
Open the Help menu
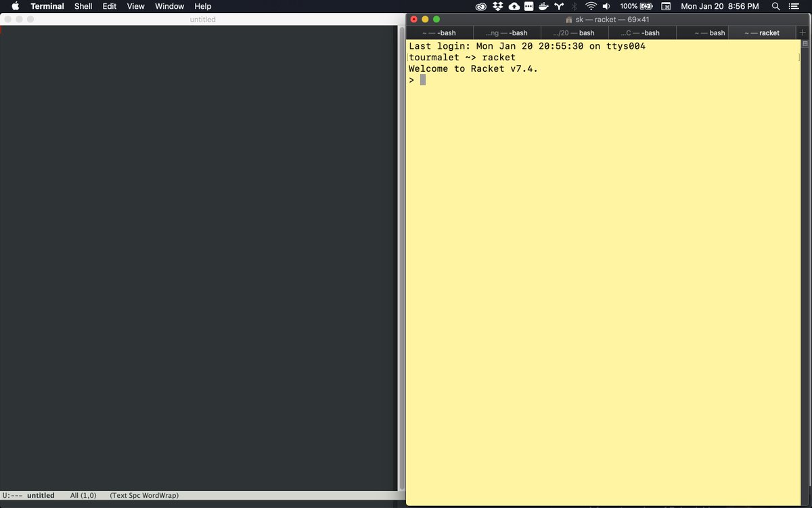(203, 6)
